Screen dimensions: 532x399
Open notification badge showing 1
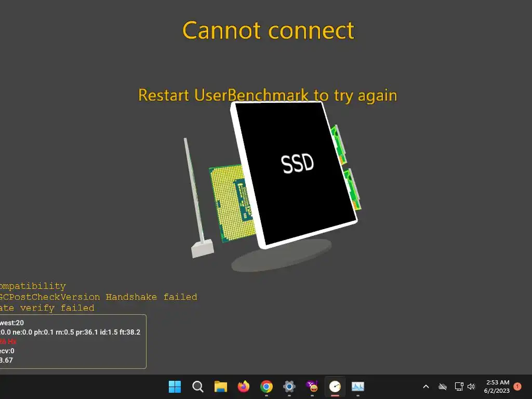[517, 387]
